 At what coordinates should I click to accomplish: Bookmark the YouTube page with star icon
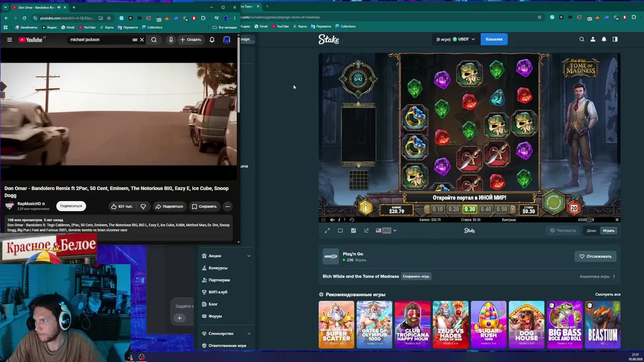point(109,18)
